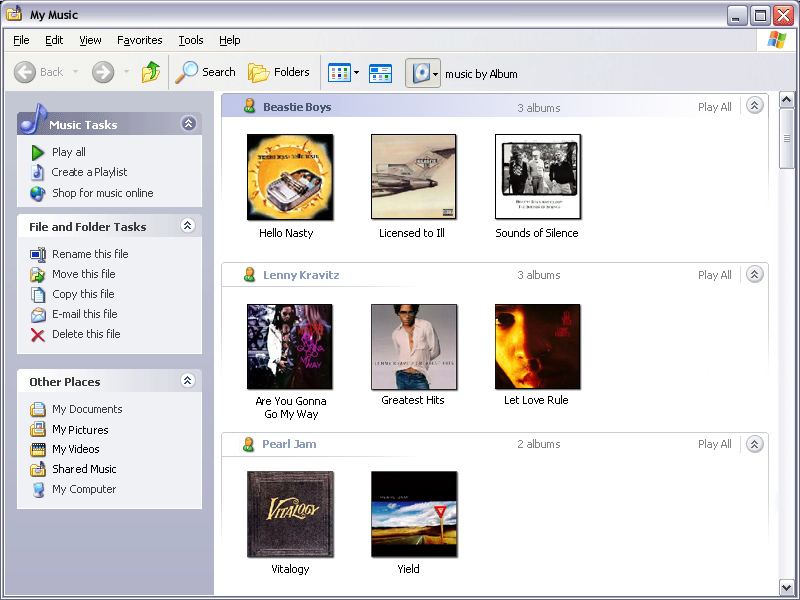800x600 pixels.
Task: Click the Delete this file link
Action: pyautogui.click(x=86, y=334)
